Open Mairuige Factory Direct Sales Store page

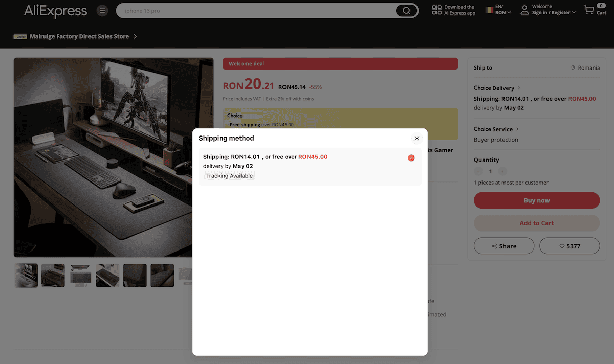(x=79, y=37)
